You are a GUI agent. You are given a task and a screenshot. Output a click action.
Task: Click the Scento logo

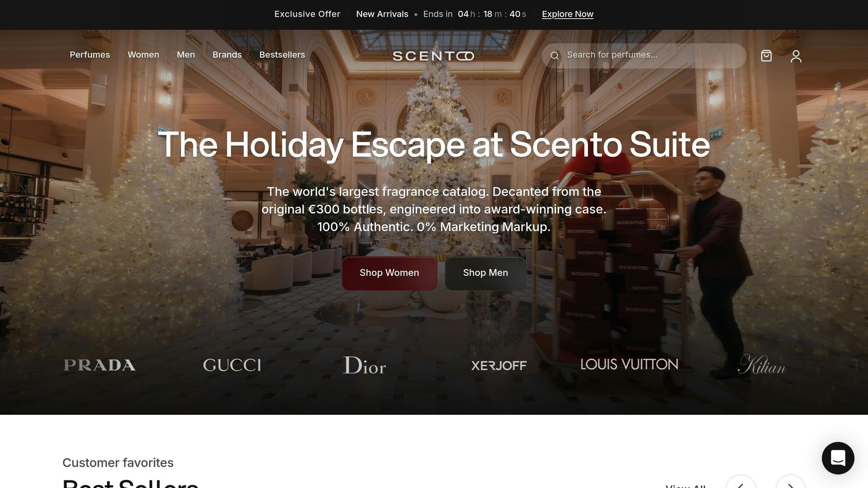tap(433, 56)
